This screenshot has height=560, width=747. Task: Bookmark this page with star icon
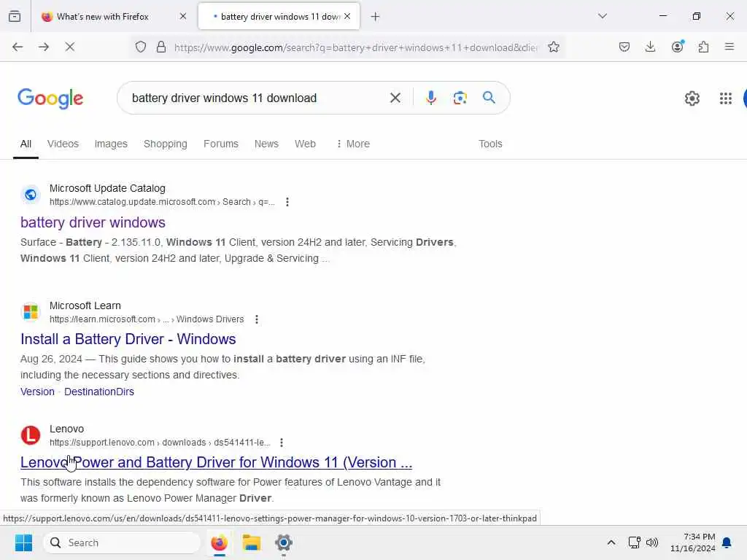pos(554,47)
